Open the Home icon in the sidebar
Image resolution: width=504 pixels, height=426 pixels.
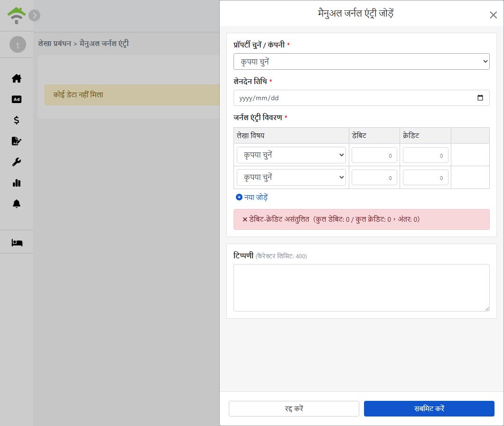(x=17, y=78)
